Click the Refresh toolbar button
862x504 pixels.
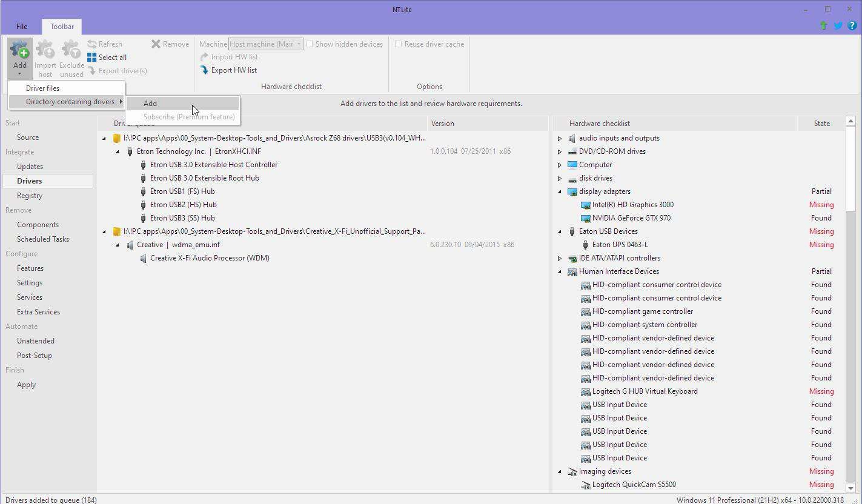105,44
